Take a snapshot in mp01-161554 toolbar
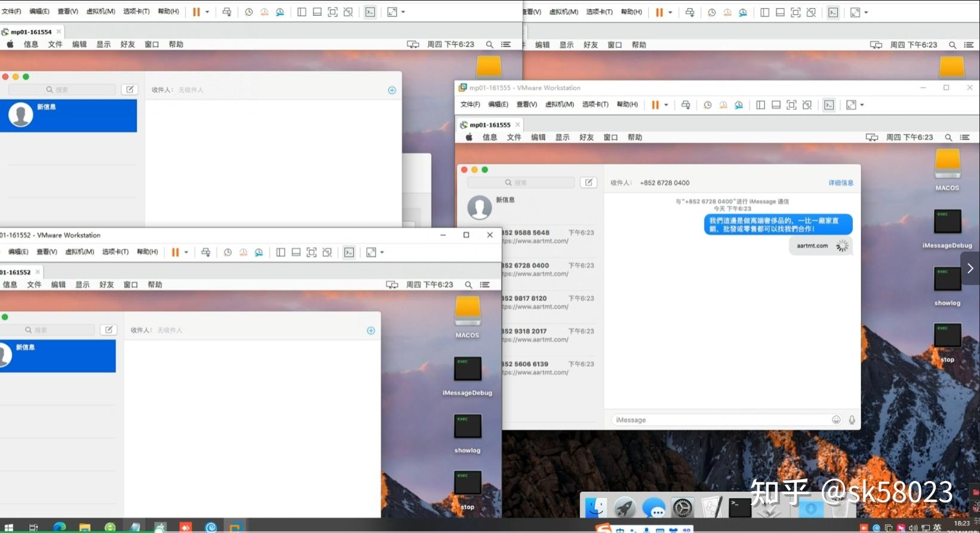 coord(249,12)
